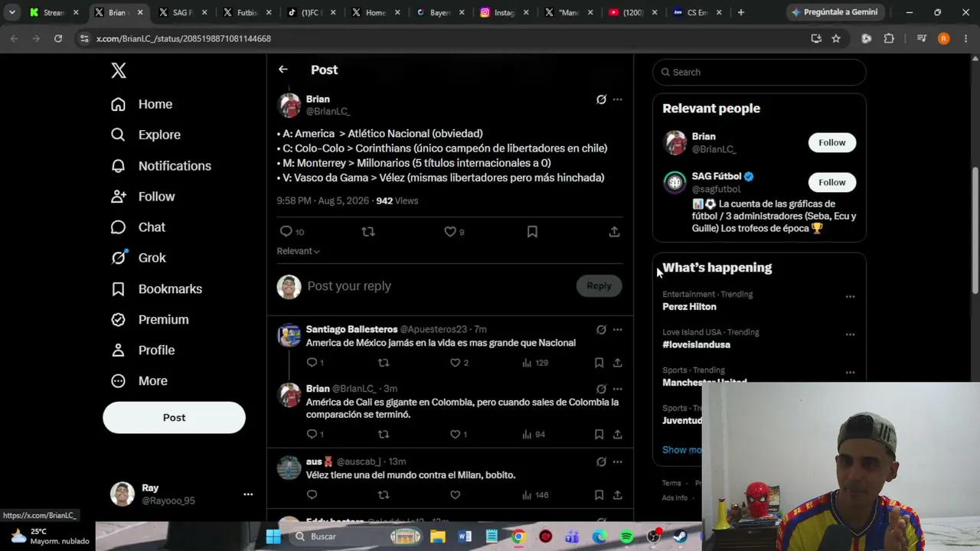Reply icon on the main post
Screen dimensions: 980x551
point(286,232)
